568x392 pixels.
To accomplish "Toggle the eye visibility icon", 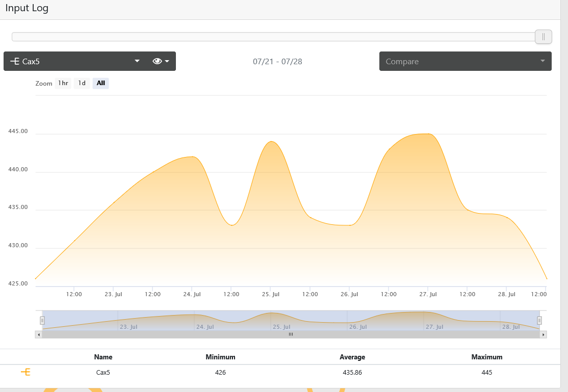I will 157,61.
